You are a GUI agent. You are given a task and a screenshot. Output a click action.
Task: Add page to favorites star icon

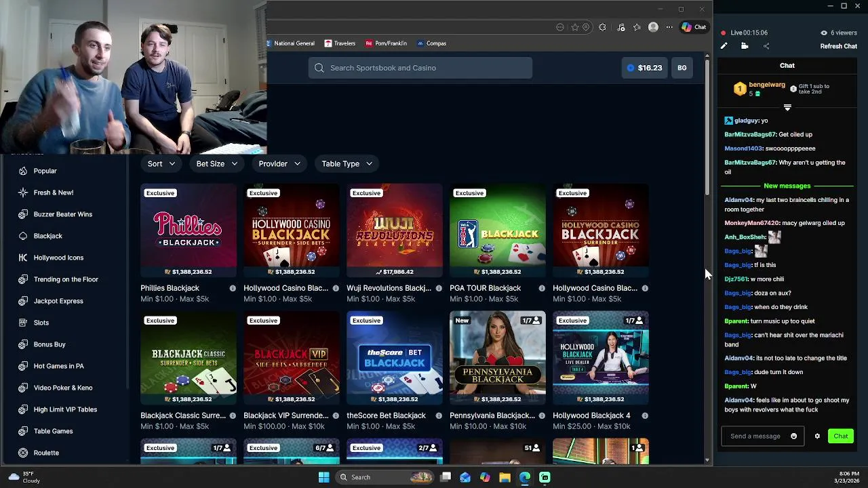[575, 27]
